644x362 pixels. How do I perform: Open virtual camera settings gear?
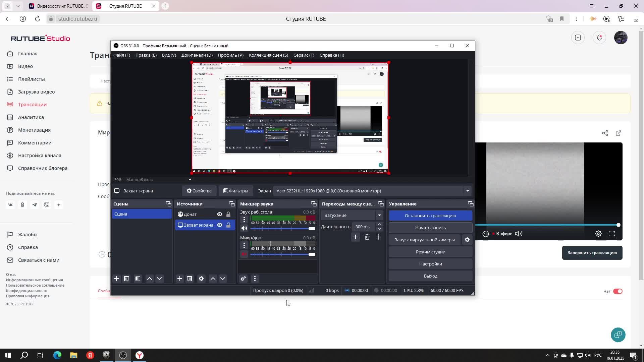pyautogui.click(x=467, y=240)
